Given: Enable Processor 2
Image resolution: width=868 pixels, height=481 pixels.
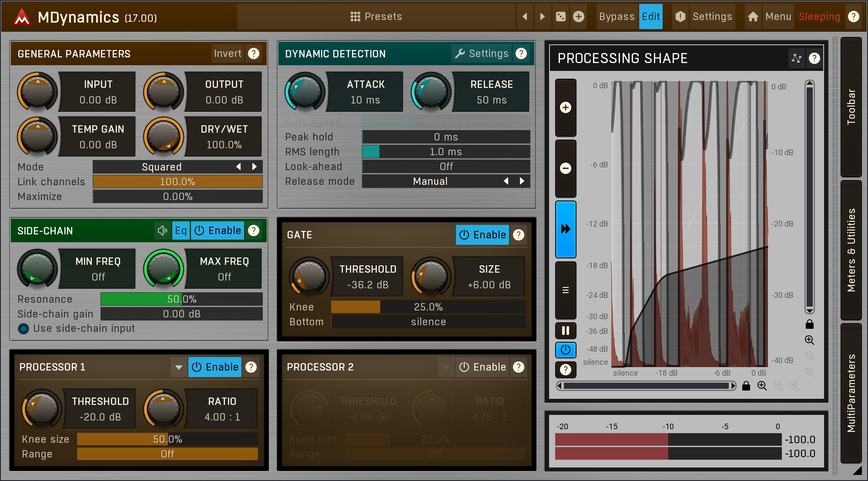Looking at the screenshot, I should click(482, 367).
